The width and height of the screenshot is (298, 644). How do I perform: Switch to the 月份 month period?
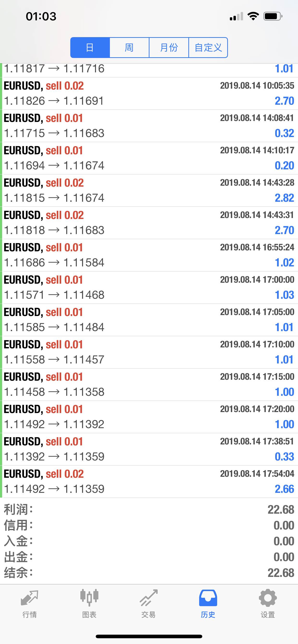[169, 47]
